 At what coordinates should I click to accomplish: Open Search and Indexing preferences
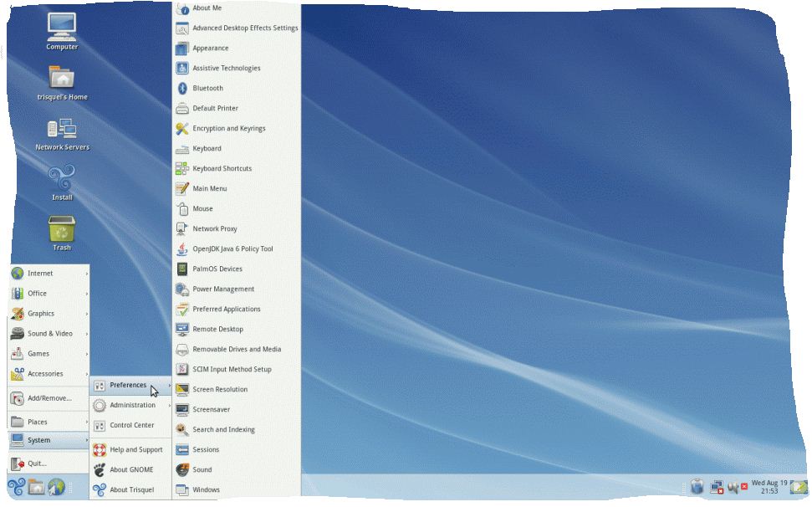(236, 430)
